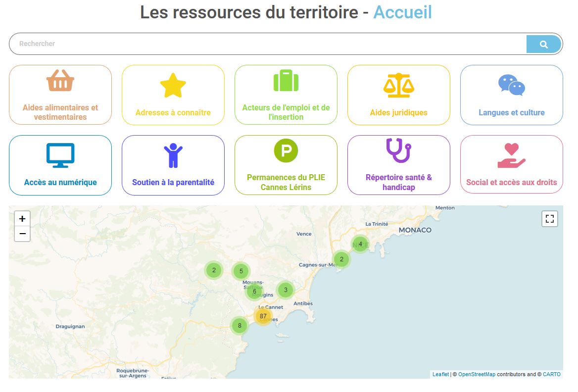Select the computer monitor digital access icon
The height and width of the screenshot is (392, 578).
[60, 155]
